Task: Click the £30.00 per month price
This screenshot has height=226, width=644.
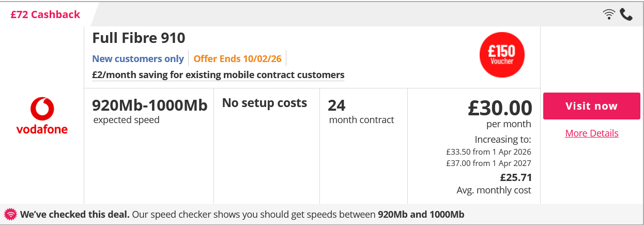Action: click(500, 108)
